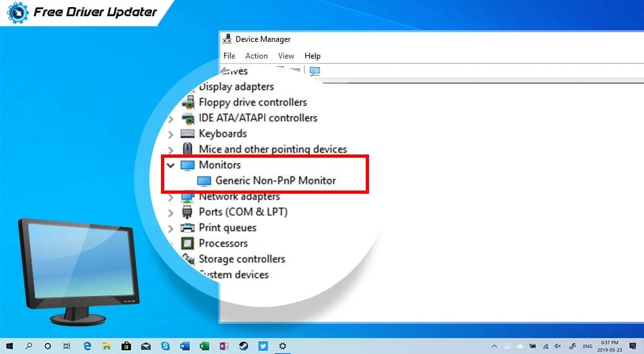Image resolution: width=644 pixels, height=354 pixels.
Task: Expand the Network adapters node
Action: pyautogui.click(x=171, y=198)
